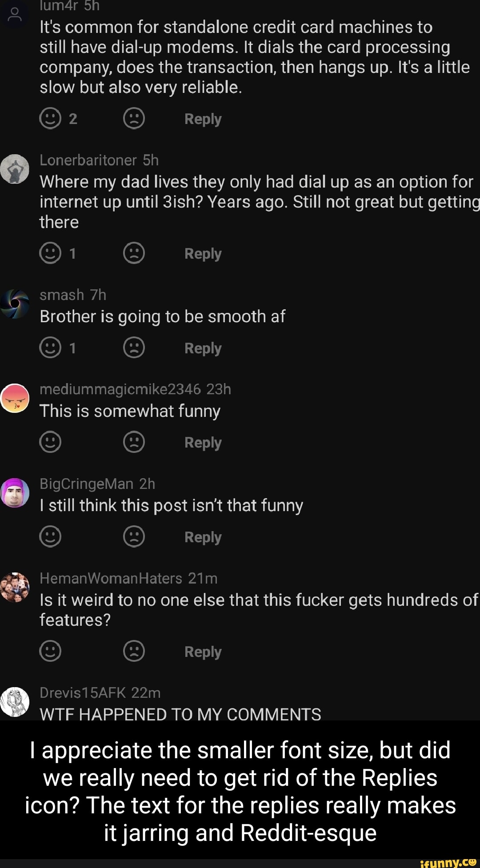The width and height of the screenshot is (480, 868).
Task: Tap frown face under mediummagicmike2346's comment
Action: pos(134,442)
